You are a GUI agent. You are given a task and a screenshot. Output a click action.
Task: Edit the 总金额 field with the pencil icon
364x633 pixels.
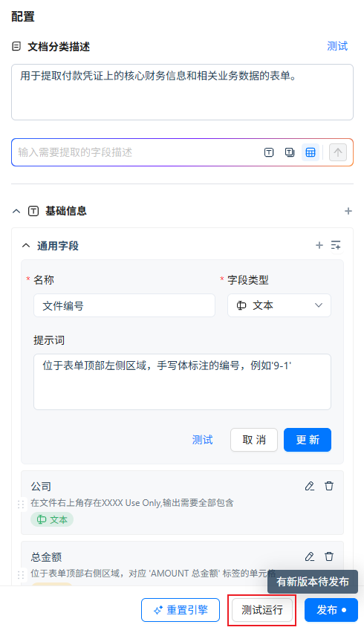(x=310, y=556)
